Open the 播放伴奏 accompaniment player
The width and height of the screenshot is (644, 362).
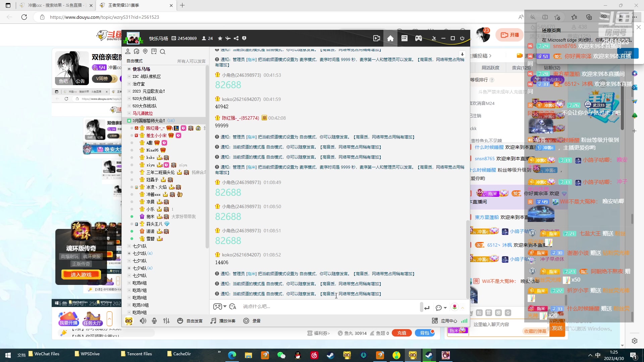click(x=222, y=321)
